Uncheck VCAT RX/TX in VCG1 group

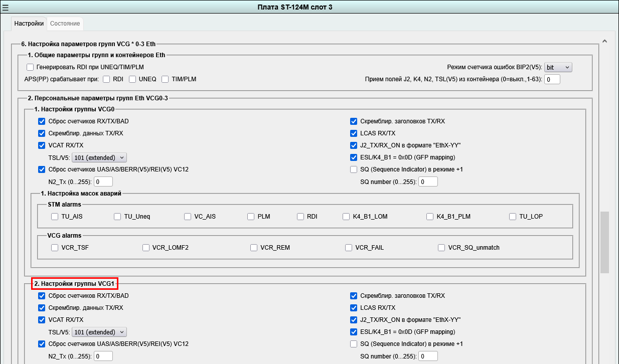[x=42, y=320]
